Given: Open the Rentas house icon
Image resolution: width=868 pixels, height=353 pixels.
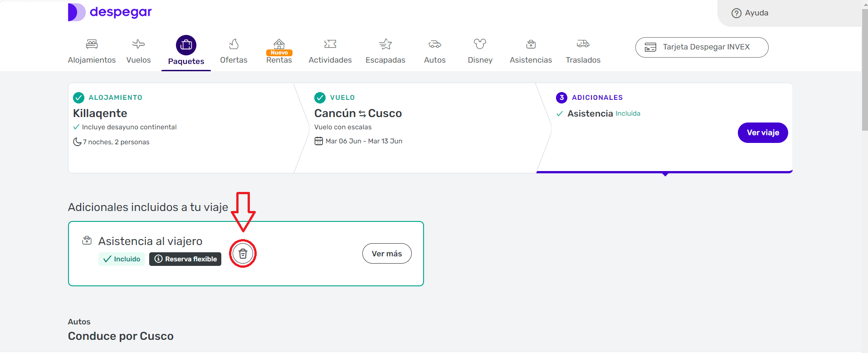Looking at the screenshot, I should point(279,44).
